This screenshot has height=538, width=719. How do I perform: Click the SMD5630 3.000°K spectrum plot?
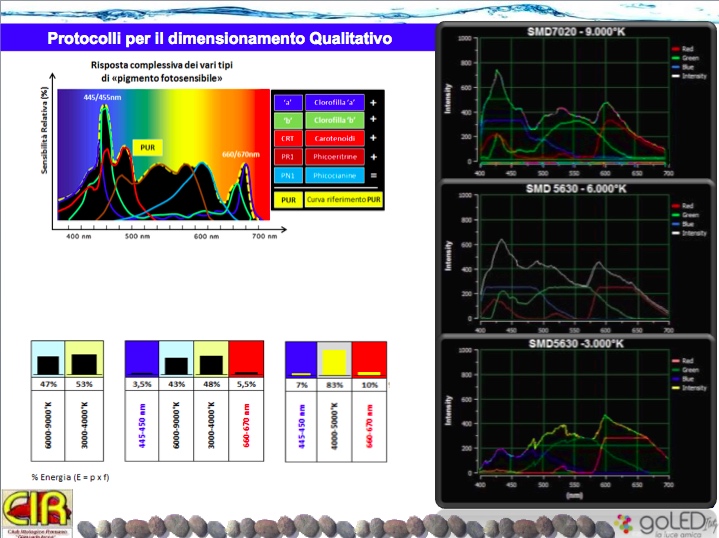[573, 411]
